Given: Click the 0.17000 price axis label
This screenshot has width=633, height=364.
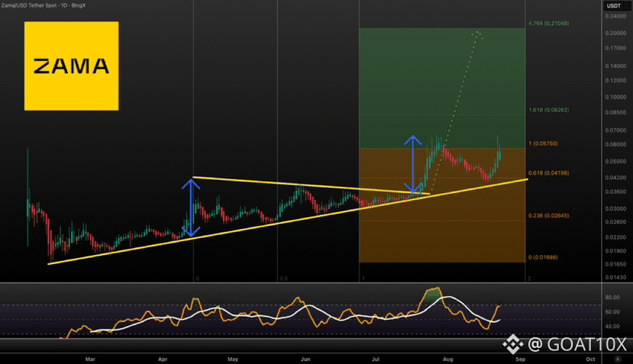Looking at the screenshot, I should (615, 48).
